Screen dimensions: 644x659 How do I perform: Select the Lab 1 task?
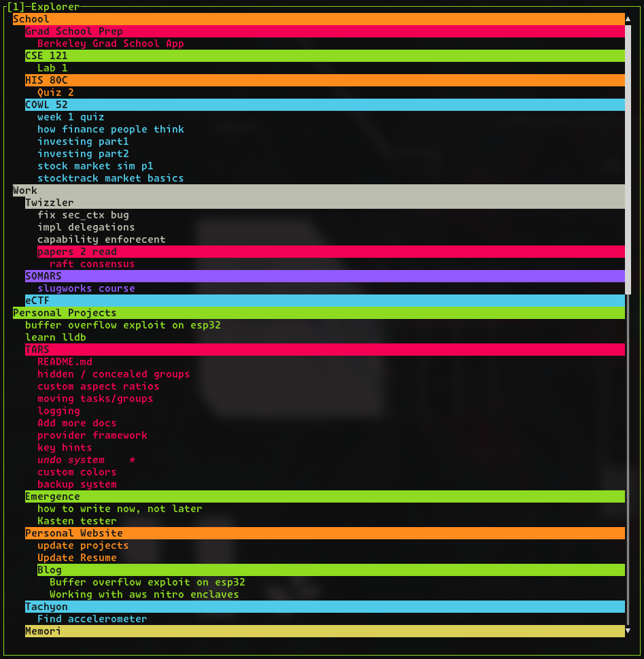(x=52, y=68)
